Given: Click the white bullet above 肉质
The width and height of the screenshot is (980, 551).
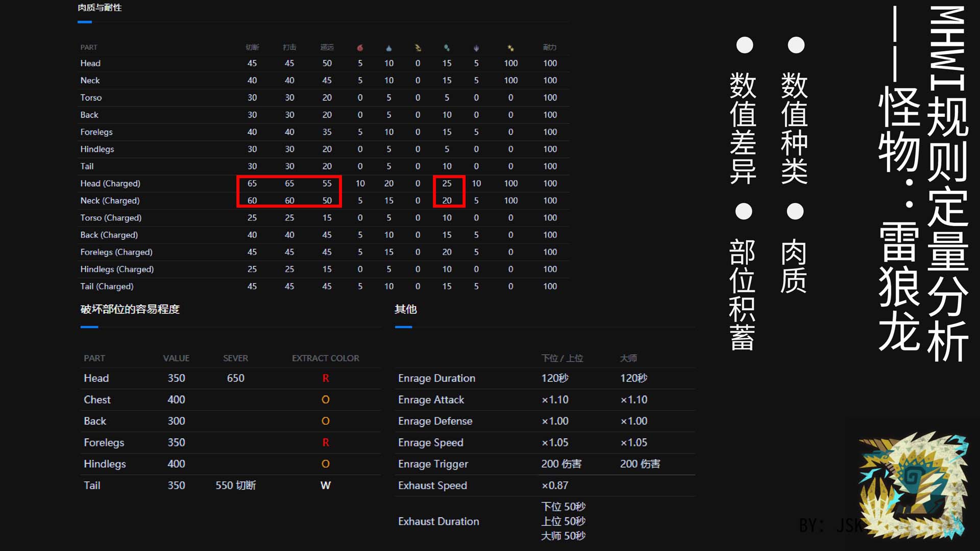Looking at the screenshot, I should [x=795, y=211].
